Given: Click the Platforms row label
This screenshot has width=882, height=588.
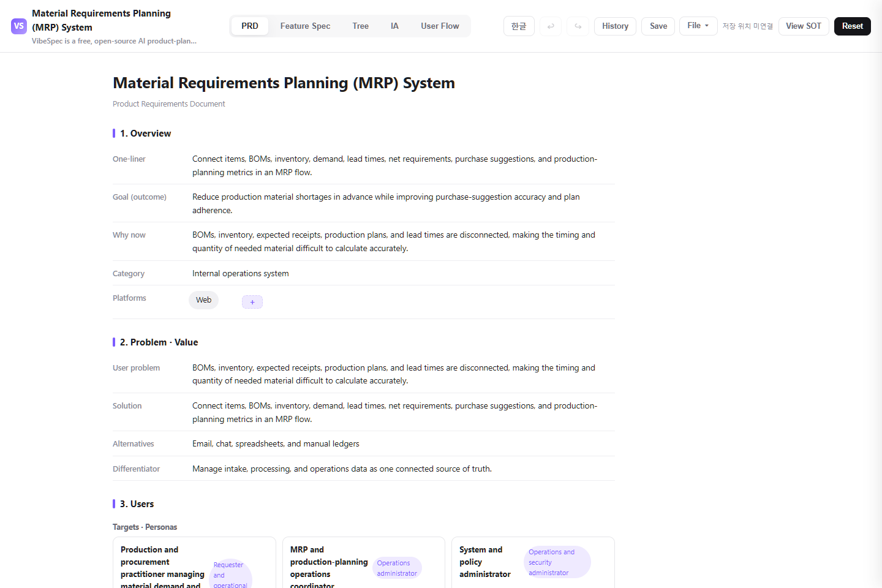Looking at the screenshot, I should tap(129, 298).
